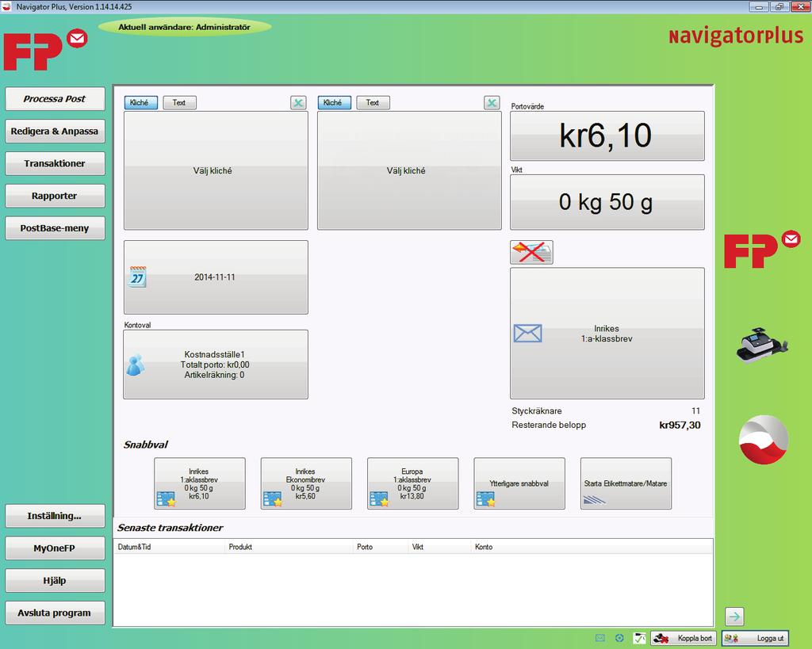Click the envelope status bar icon

pos(600,638)
